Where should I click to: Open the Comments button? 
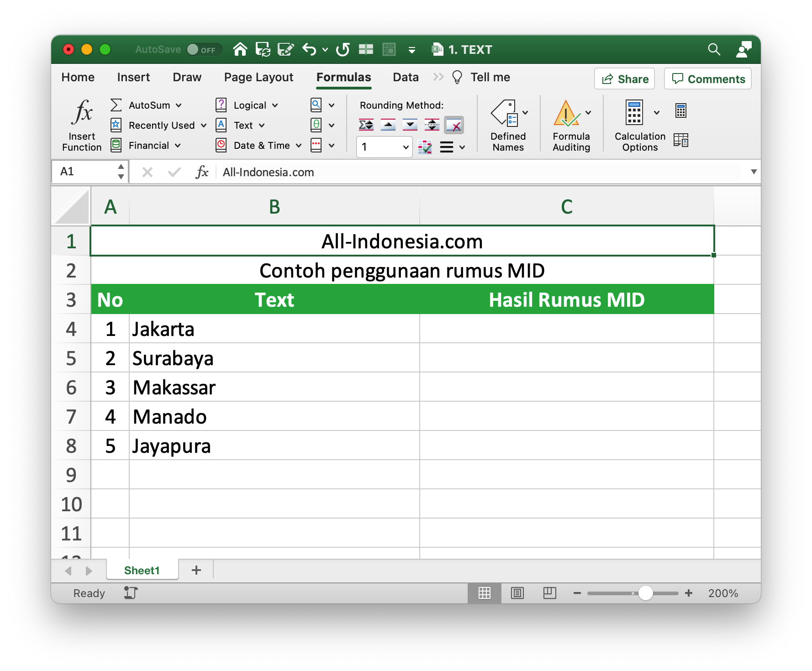point(707,79)
